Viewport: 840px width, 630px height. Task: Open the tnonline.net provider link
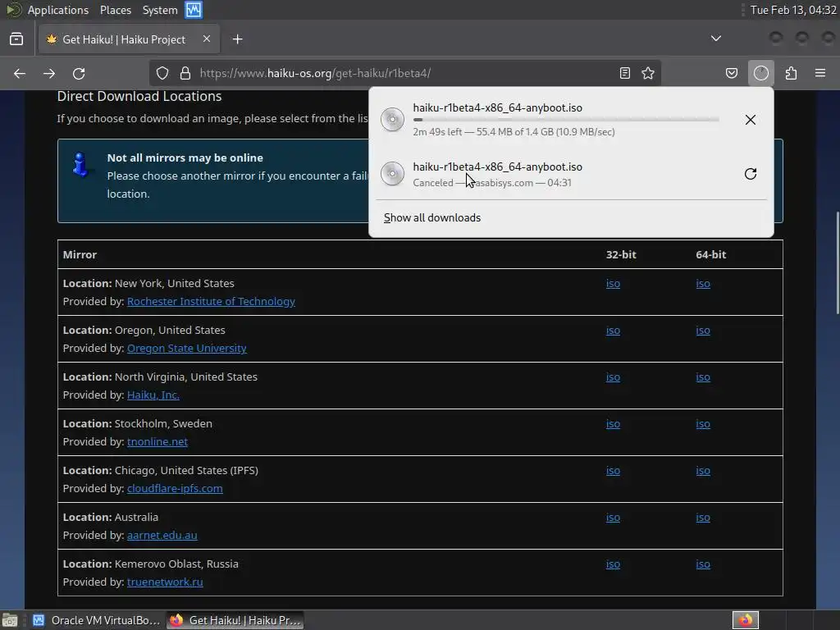[157, 441]
